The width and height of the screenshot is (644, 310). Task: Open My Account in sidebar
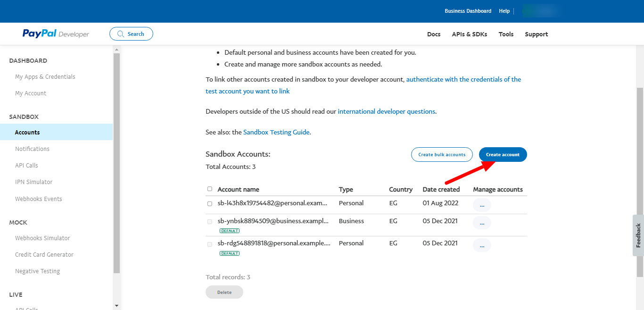point(31,93)
